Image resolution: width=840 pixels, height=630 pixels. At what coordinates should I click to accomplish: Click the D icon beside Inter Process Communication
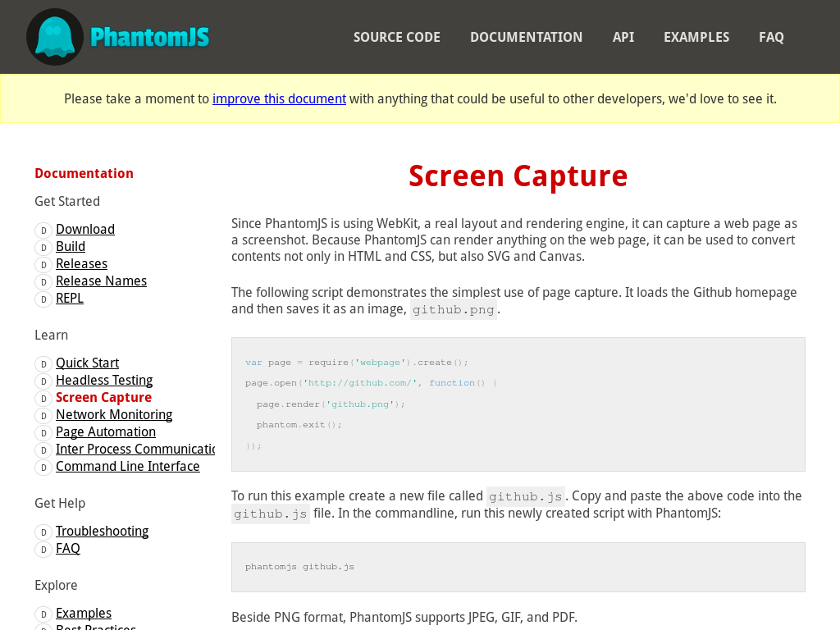43,450
